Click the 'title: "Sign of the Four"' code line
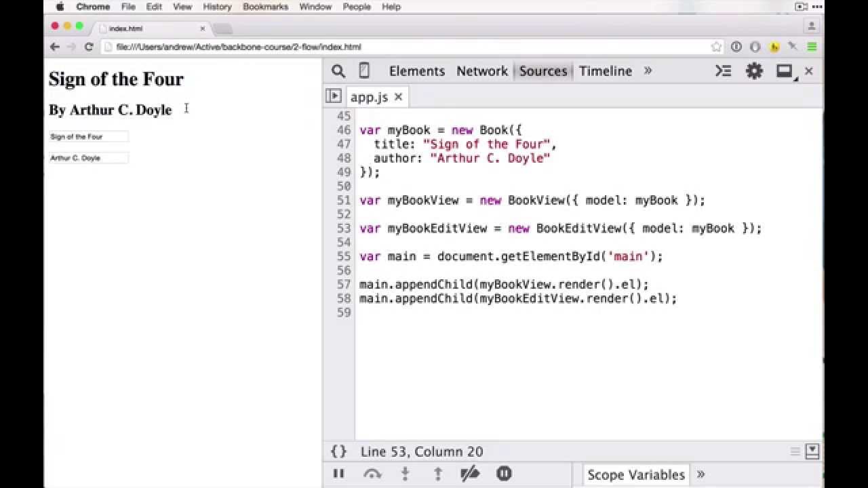Viewport: 868px width, 488px height. coord(465,144)
